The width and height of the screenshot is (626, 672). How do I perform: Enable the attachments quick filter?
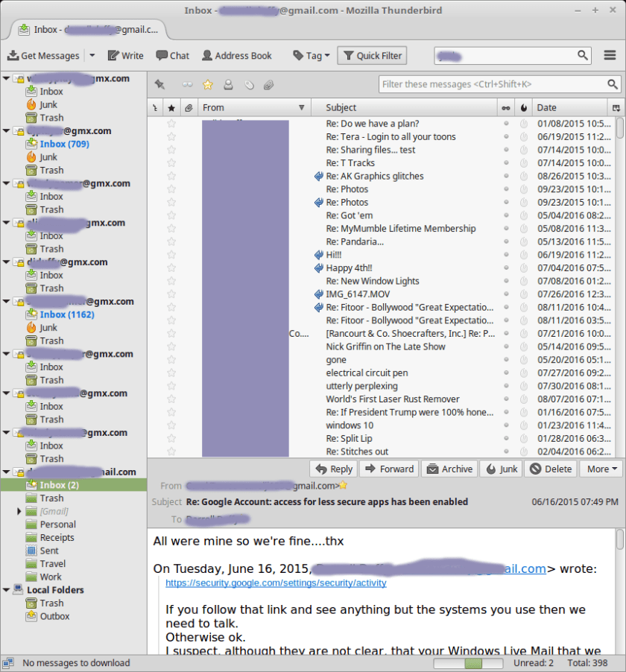click(x=269, y=84)
